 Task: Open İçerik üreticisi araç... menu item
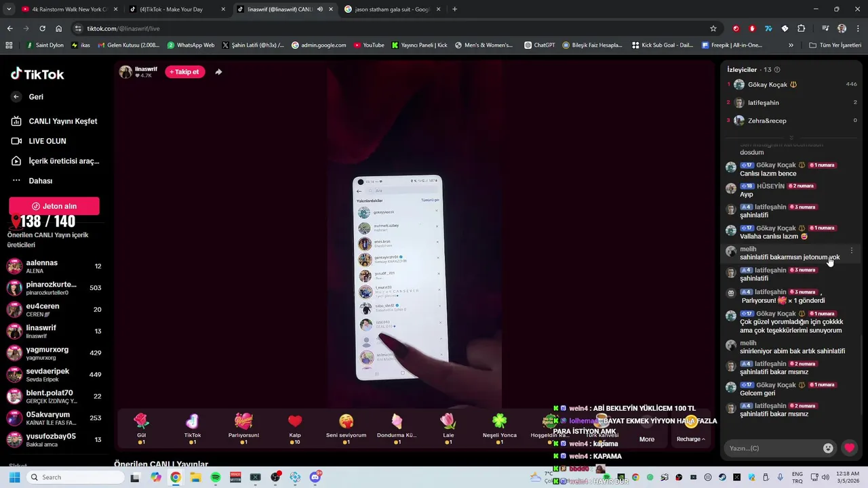point(56,161)
